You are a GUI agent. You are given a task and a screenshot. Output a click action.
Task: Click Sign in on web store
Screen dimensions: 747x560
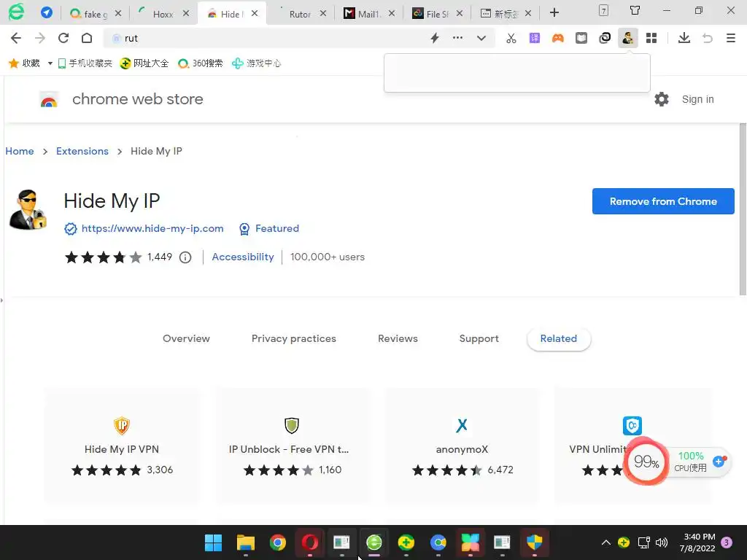click(697, 99)
